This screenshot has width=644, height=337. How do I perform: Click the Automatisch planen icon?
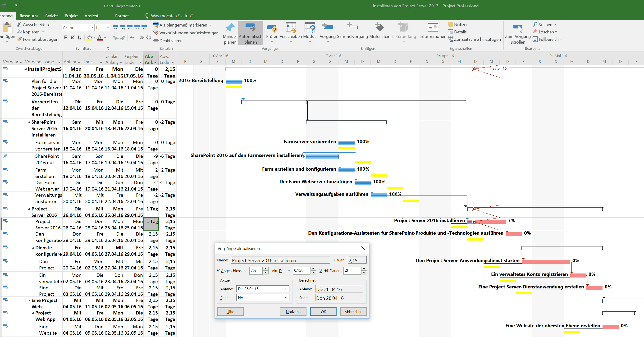pos(250,27)
